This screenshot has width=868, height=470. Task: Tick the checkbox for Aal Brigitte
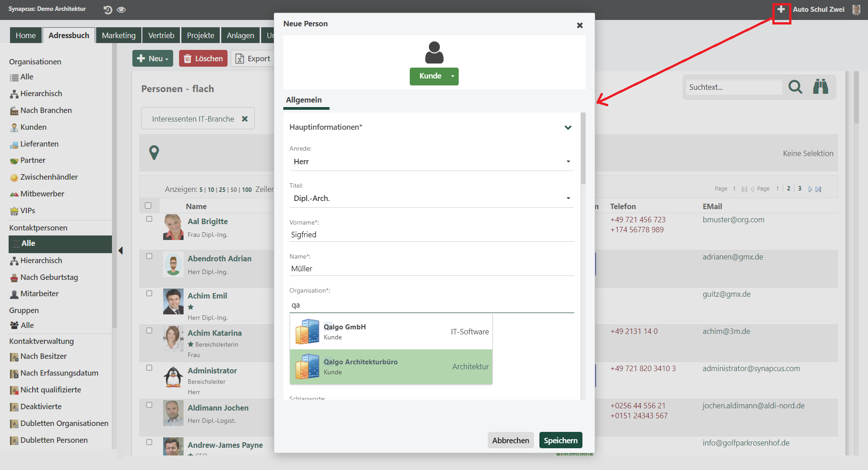pos(149,219)
